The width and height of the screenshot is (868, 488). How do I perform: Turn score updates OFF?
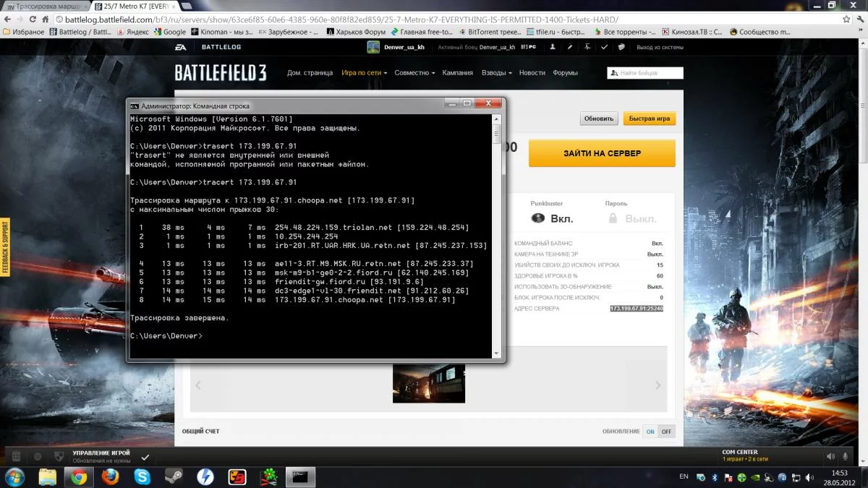(666, 432)
